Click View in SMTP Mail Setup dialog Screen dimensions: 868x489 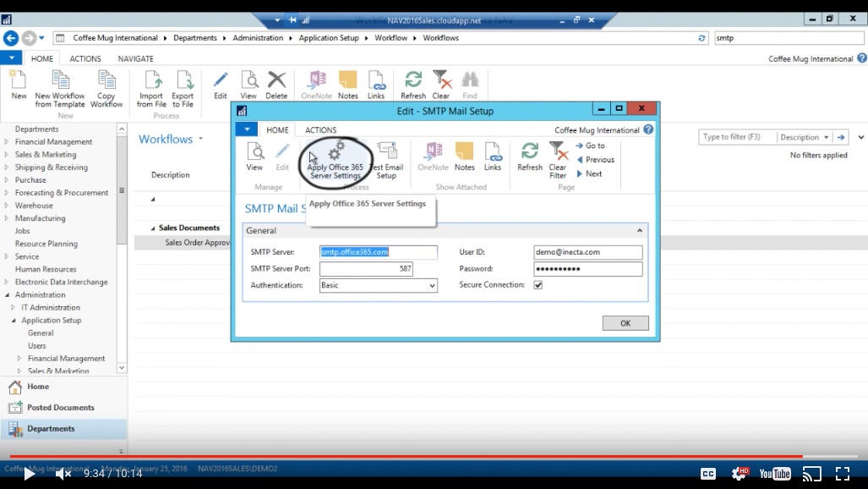[254, 157]
